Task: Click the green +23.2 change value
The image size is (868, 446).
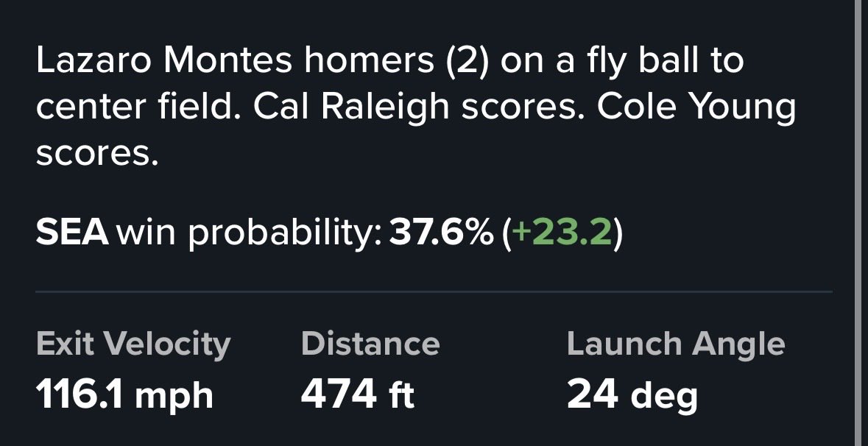Action: 562,233
